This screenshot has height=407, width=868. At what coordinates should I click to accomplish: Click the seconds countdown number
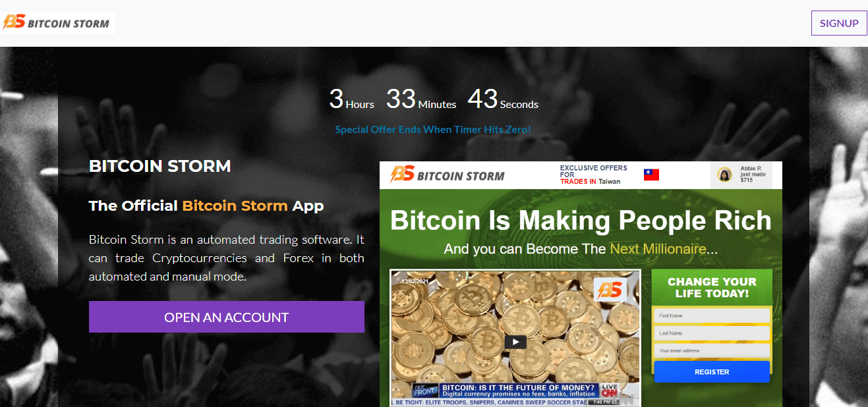pyautogui.click(x=482, y=99)
